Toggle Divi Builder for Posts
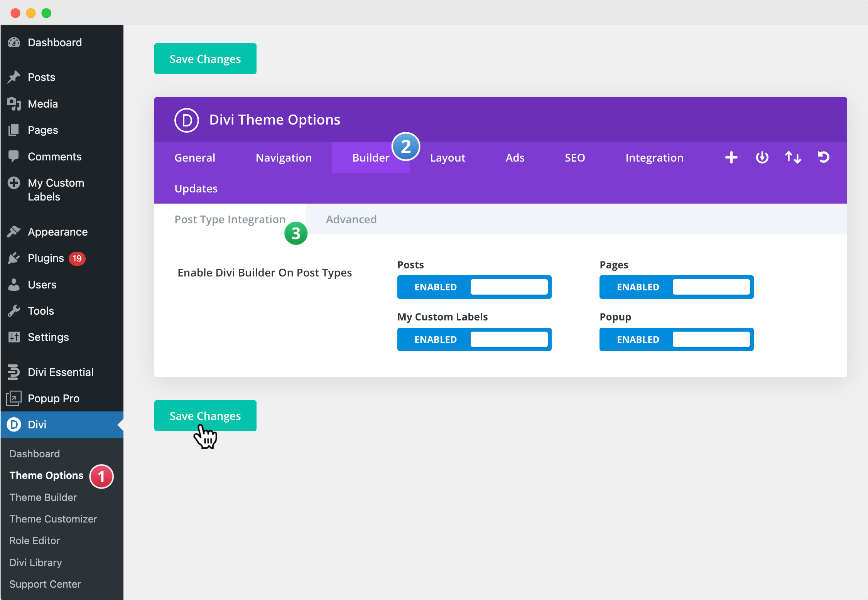 474,287
